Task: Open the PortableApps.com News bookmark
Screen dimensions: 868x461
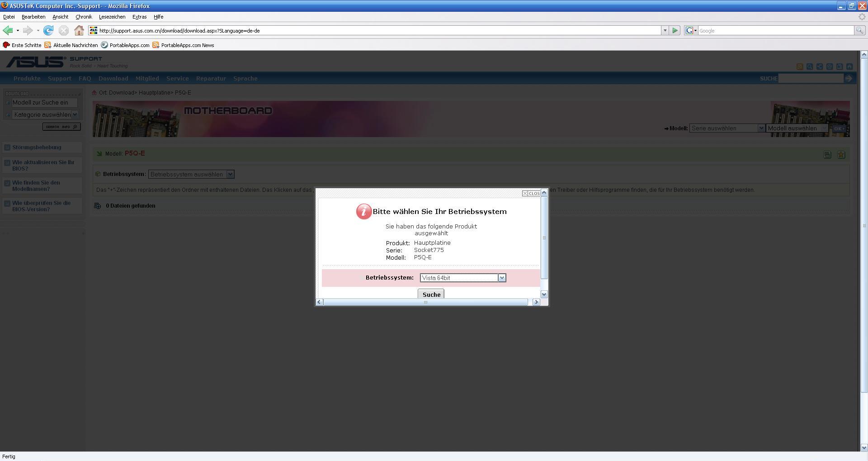Action: point(183,45)
